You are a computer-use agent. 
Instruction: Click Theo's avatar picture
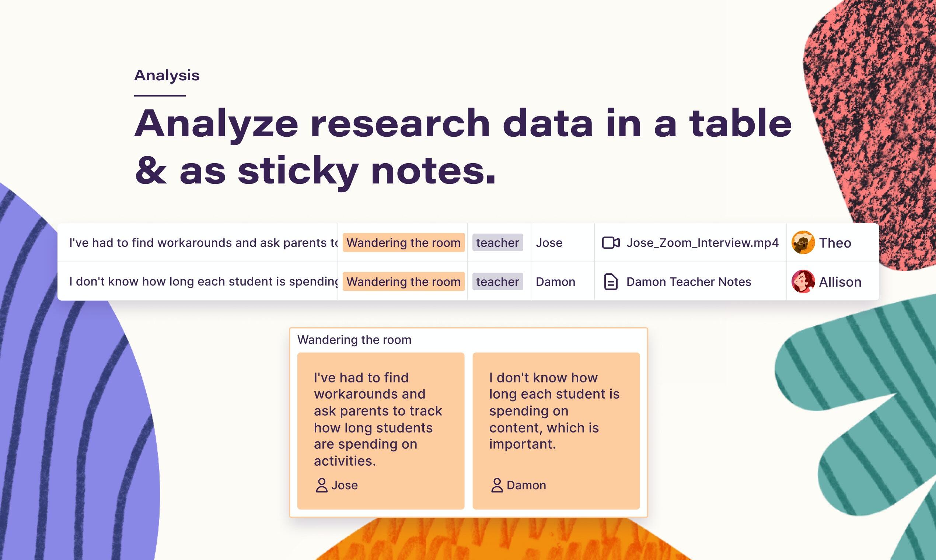803,243
